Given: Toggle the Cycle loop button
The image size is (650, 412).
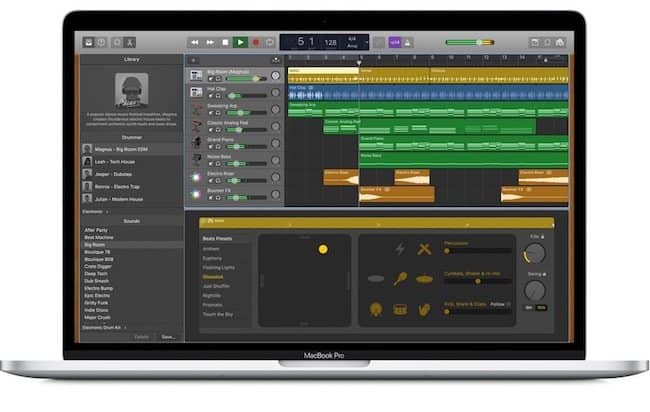Looking at the screenshot, I should coord(270,42).
